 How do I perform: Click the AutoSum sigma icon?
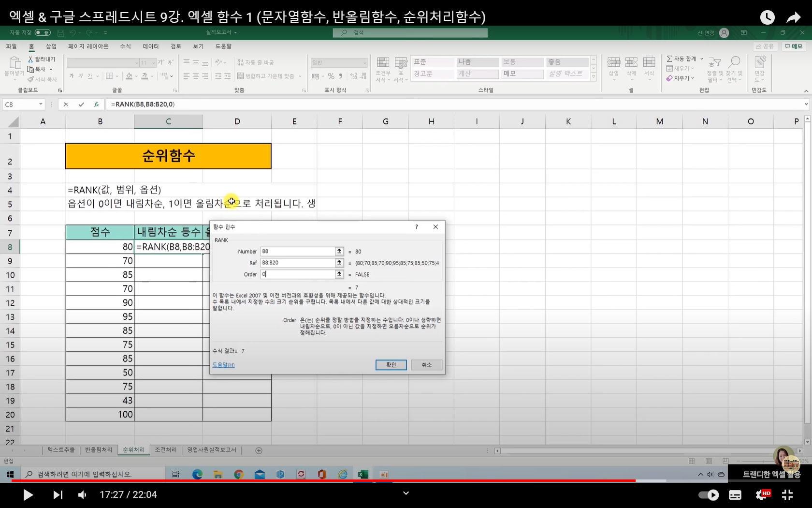tap(669, 59)
